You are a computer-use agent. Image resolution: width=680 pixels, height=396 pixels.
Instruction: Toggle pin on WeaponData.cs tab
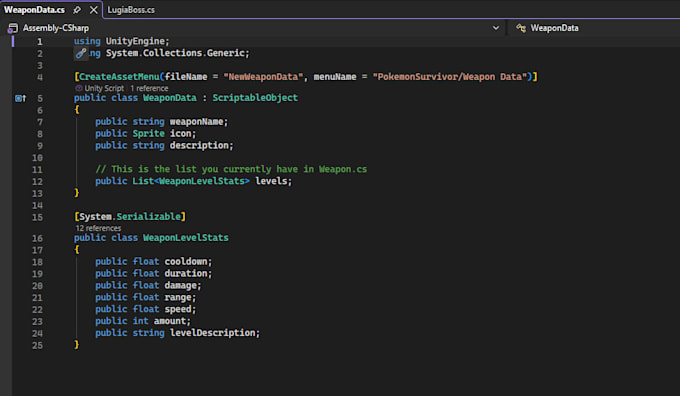[x=77, y=10]
